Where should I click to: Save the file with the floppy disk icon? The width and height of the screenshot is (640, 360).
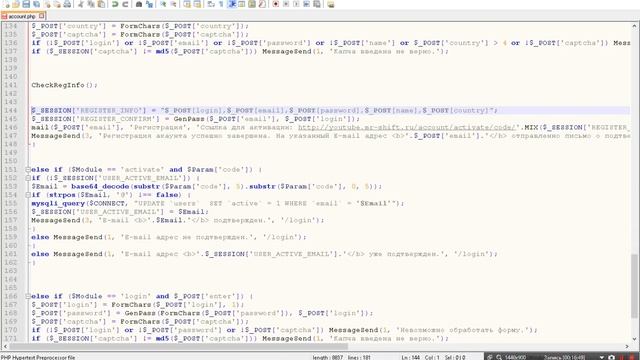click(26, 4)
